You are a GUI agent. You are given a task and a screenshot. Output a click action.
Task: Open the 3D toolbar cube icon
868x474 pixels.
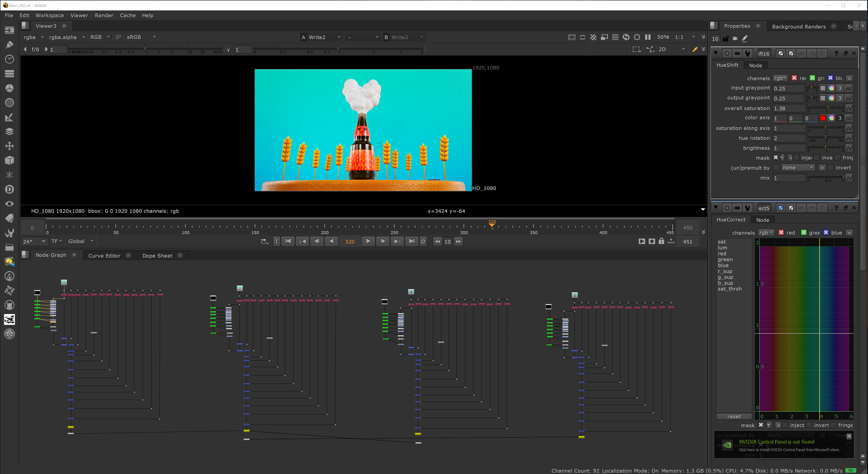9,160
